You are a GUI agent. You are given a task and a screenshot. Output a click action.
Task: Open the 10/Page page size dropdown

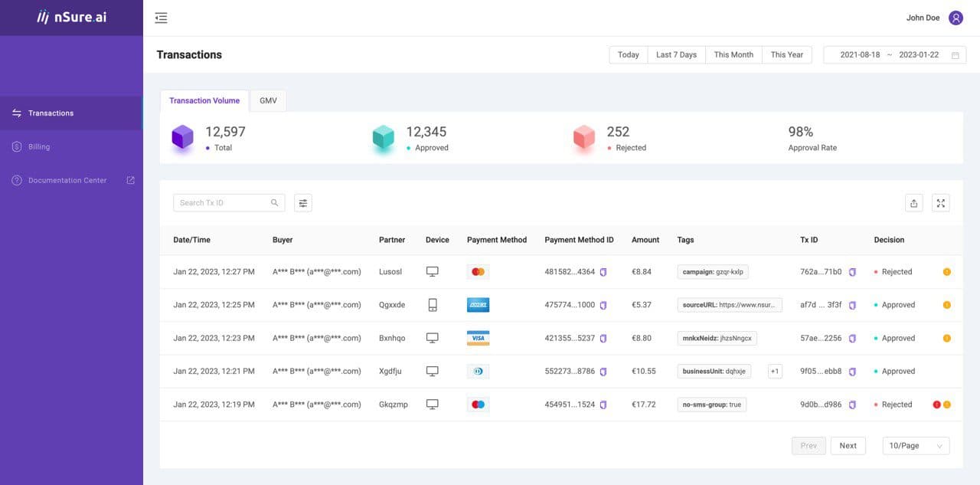(x=916, y=445)
